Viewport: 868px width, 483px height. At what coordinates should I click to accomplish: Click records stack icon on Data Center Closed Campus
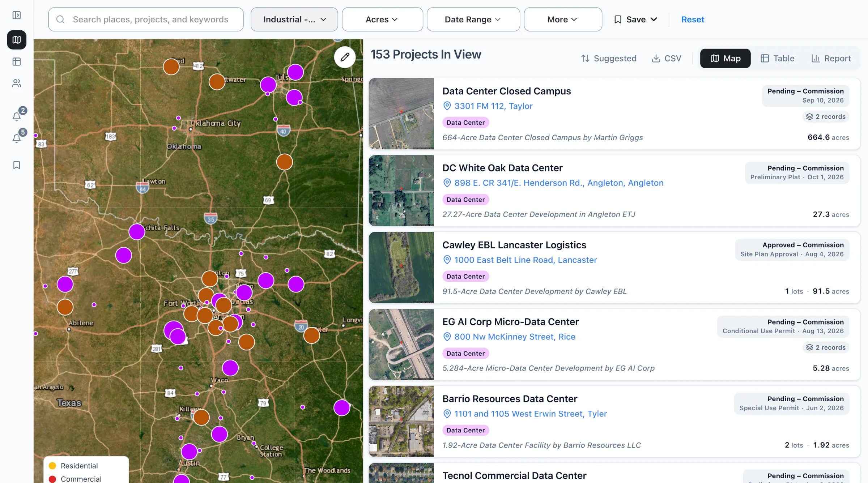click(x=809, y=116)
